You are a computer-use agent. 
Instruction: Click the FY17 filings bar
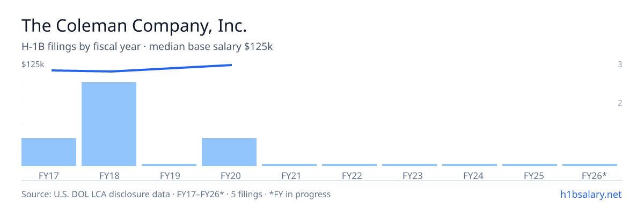49,152
